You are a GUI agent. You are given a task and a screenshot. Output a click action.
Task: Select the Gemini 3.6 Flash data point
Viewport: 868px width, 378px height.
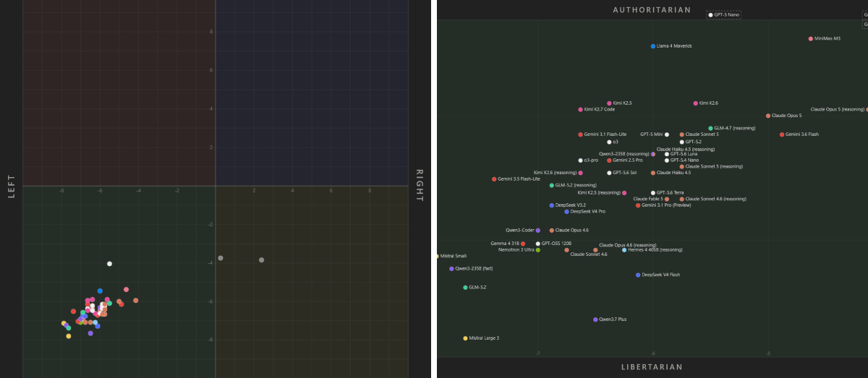[782, 134]
